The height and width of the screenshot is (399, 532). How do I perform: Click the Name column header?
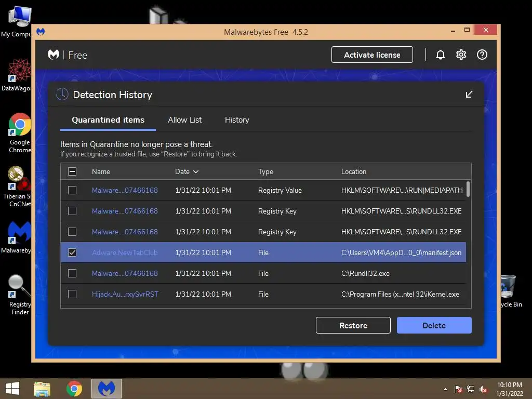coord(101,171)
